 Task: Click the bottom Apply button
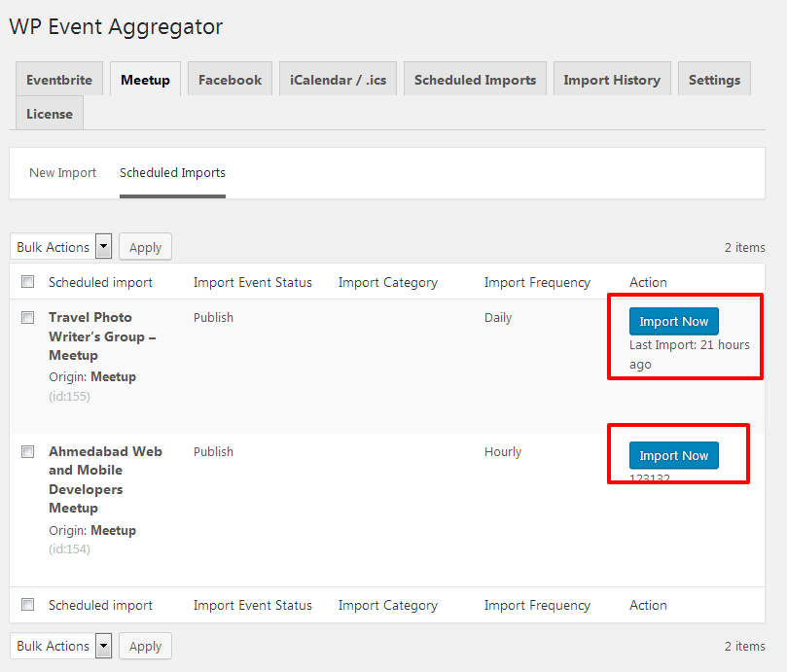(146, 646)
